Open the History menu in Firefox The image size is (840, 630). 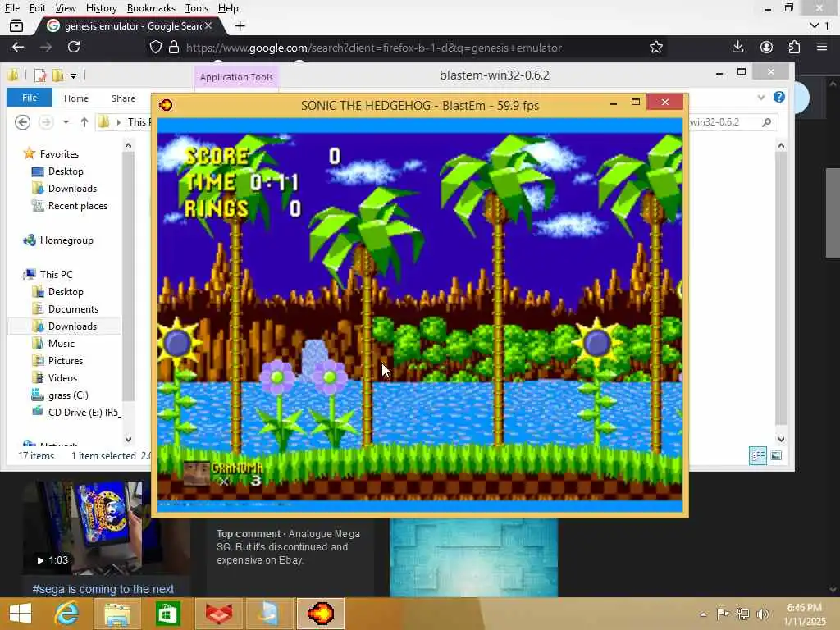(x=101, y=8)
